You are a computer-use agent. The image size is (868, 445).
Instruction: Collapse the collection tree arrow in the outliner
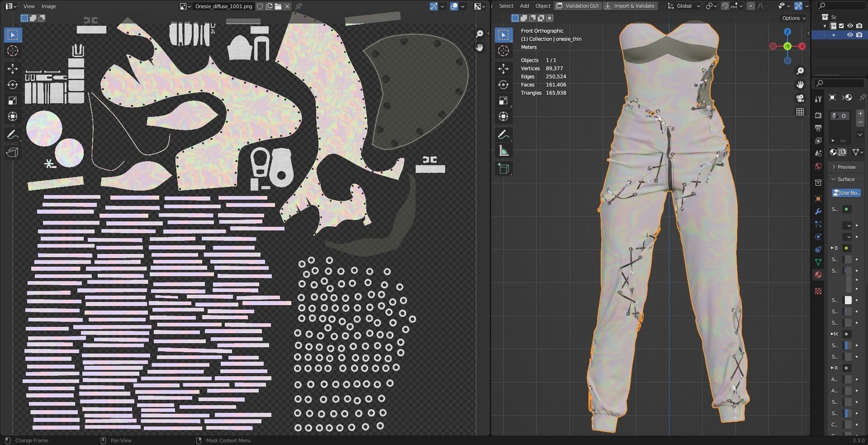coord(825,26)
